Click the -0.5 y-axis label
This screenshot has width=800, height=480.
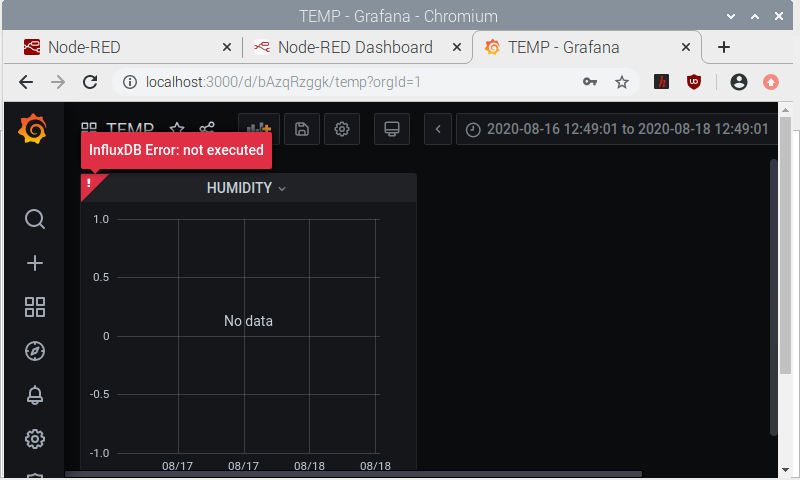pos(99,394)
